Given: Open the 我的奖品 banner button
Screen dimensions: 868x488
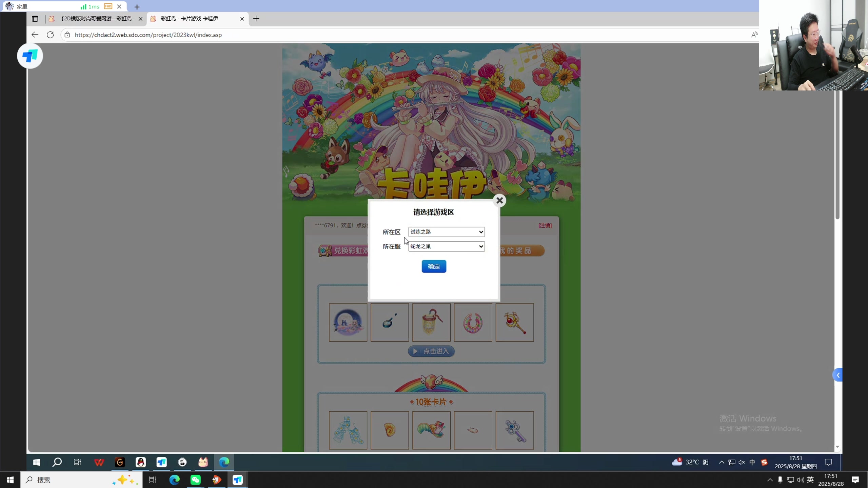Looking at the screenshot, I should coord(522,251).
